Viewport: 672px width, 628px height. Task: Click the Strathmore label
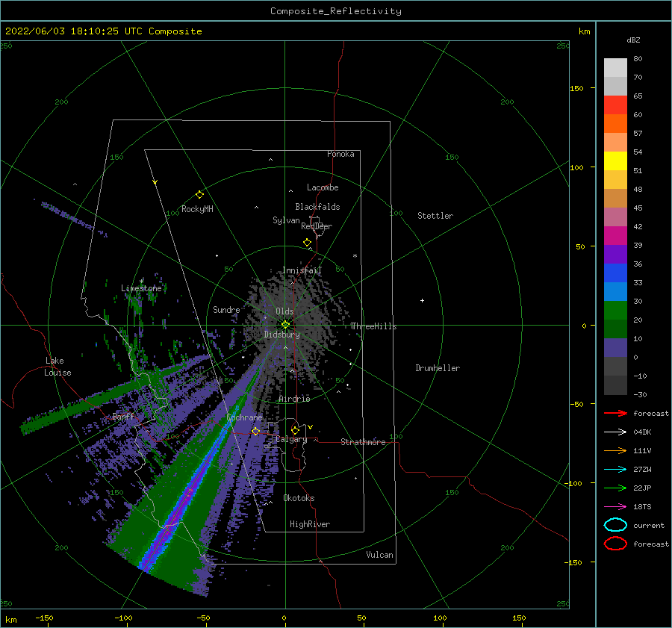(x=363, y=442)
